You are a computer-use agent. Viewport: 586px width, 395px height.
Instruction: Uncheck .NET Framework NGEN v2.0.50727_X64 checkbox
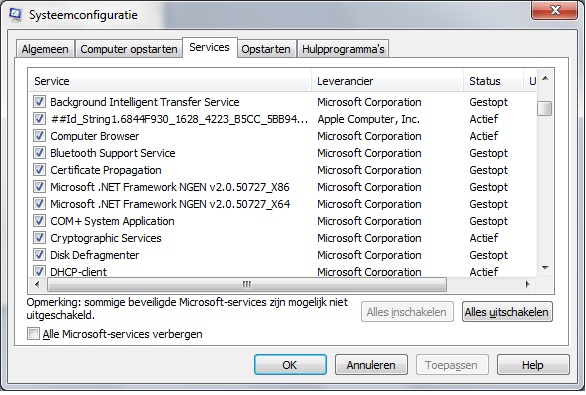coord(39,204)
